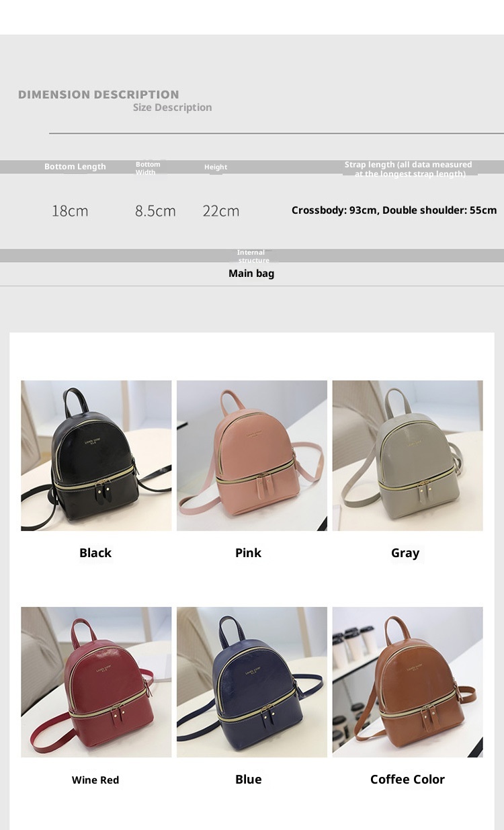The width and height of the screenshot is (504, 830).
Task: Click the Blue color label
Action: (248, 780)
